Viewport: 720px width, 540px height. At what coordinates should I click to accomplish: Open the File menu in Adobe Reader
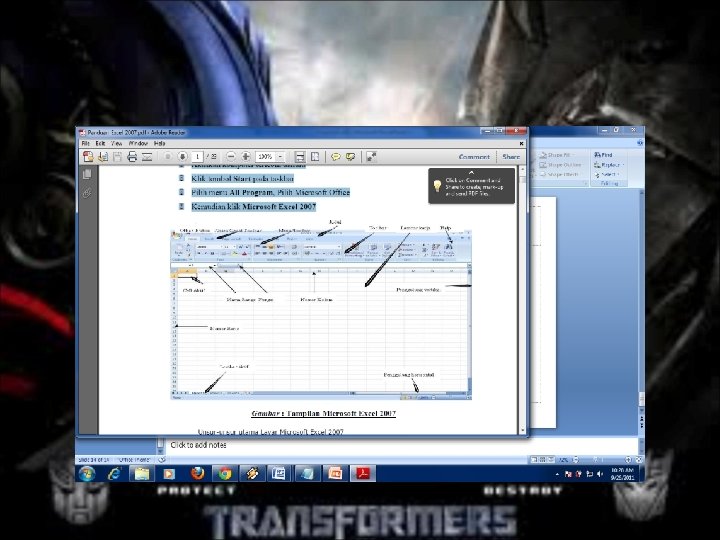pyautogui.click(x=85, y=144)
